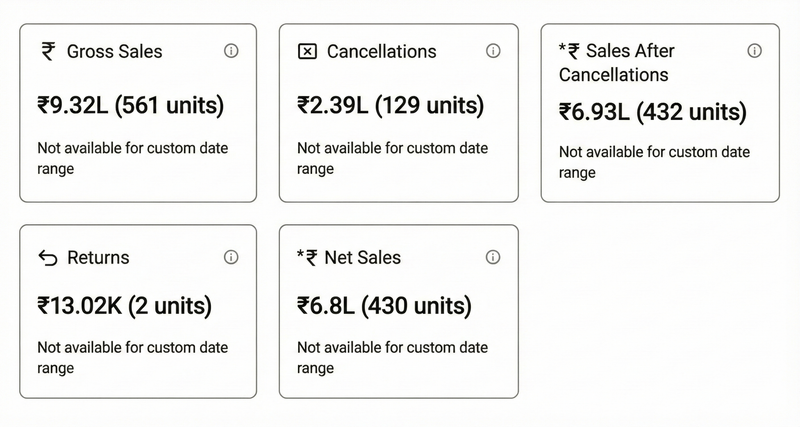Click the ₹2.39L (129 units) figure
Viewport: 800px width, 427px height.
pyautogui.click(x=391, y=105)
